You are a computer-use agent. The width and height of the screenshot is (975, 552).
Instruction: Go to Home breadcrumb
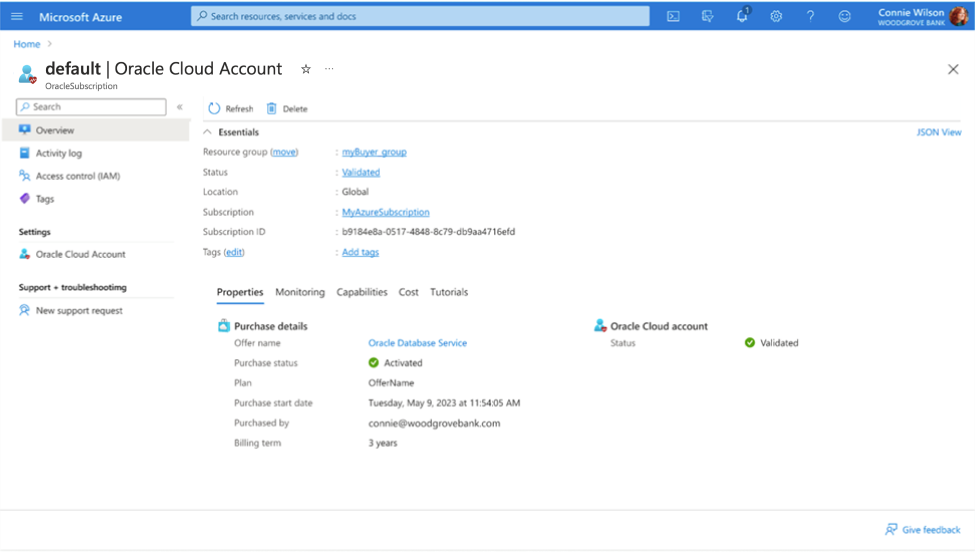click(27, 44)
